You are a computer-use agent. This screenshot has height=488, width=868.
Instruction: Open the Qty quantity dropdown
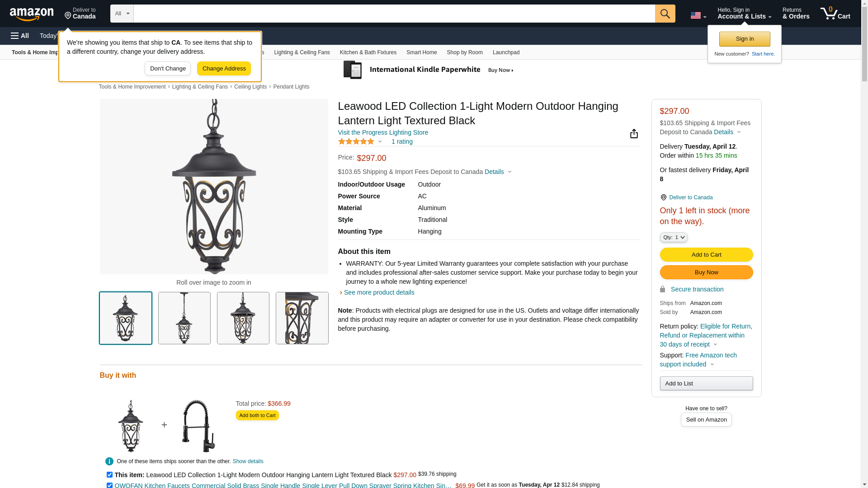674,237
